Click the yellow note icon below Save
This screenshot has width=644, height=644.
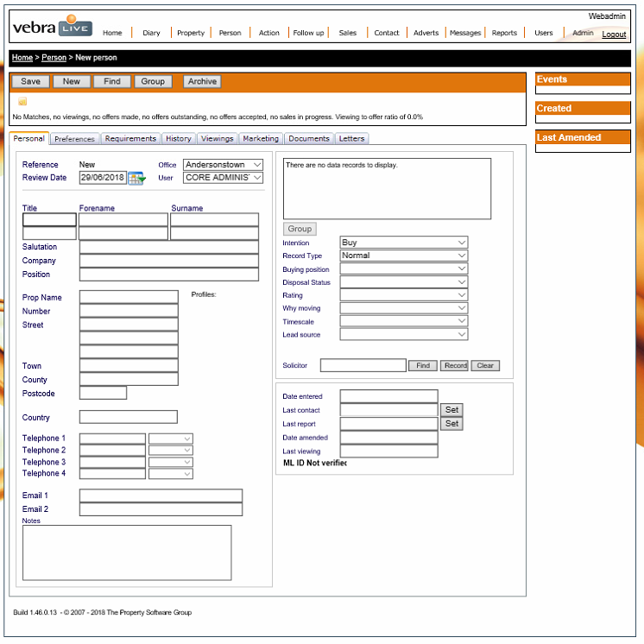(x=22, y=101)
